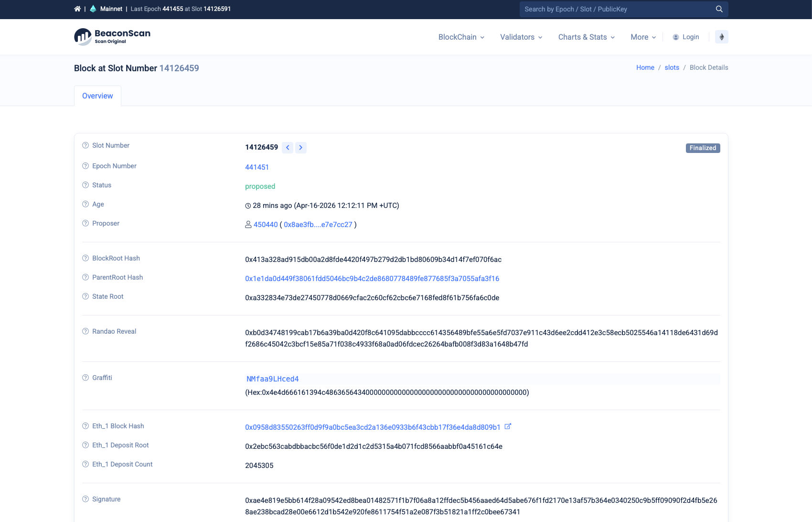Go to previous slot arrow
Screen dimensions: 812x522
(288, 148)
